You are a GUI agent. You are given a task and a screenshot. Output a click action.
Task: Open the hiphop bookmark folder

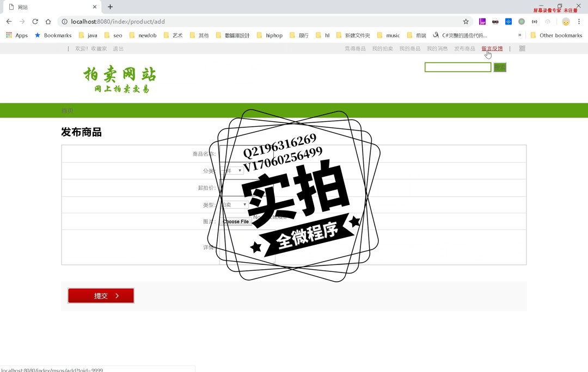click(269, 35)
